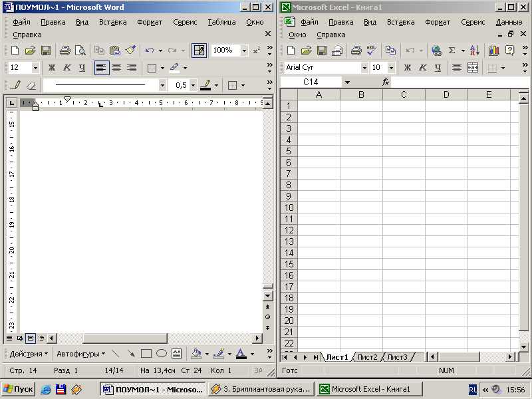Screen dimensions: 532x399
Task: Open Excel's Данные menu
Action: click(509, 22)
